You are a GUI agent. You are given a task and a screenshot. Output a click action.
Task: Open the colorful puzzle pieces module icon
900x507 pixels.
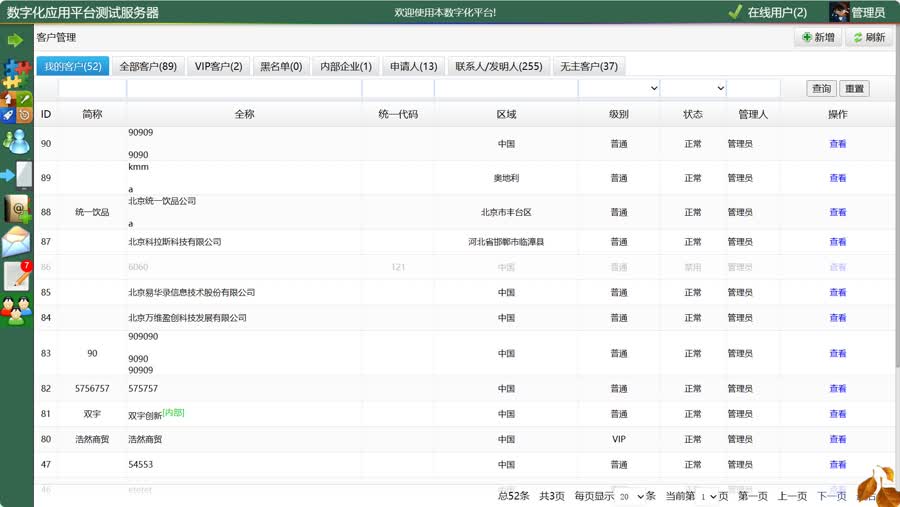(16, 72)
